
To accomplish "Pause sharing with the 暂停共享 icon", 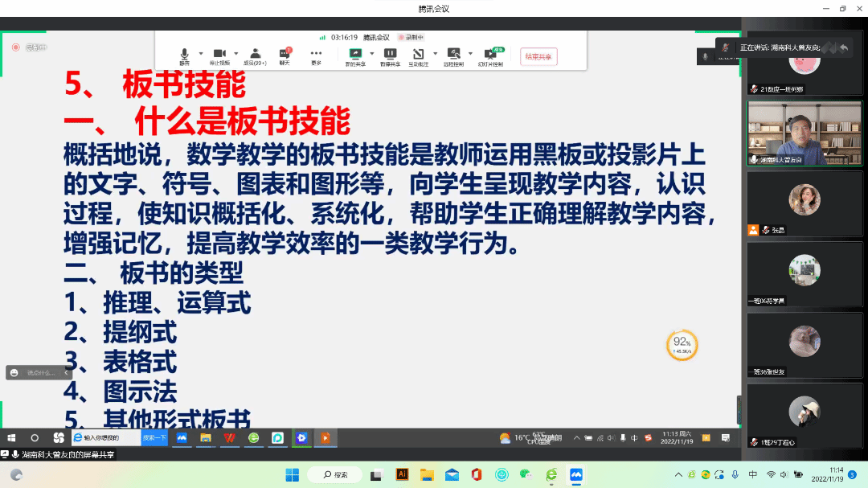I will (x=390, y=55).
